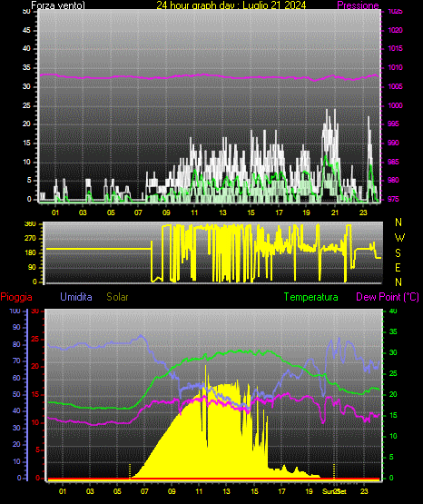Image resolution: width=423 pixels, height=504 pixels.
Task: Click the 100 humidity scale value
Action: pos(15,311)
